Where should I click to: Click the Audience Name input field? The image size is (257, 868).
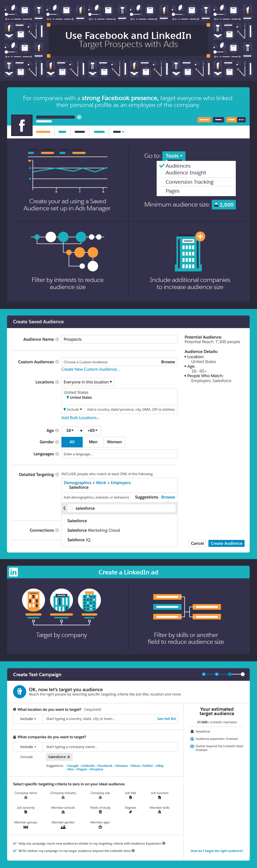coord(119,339)
